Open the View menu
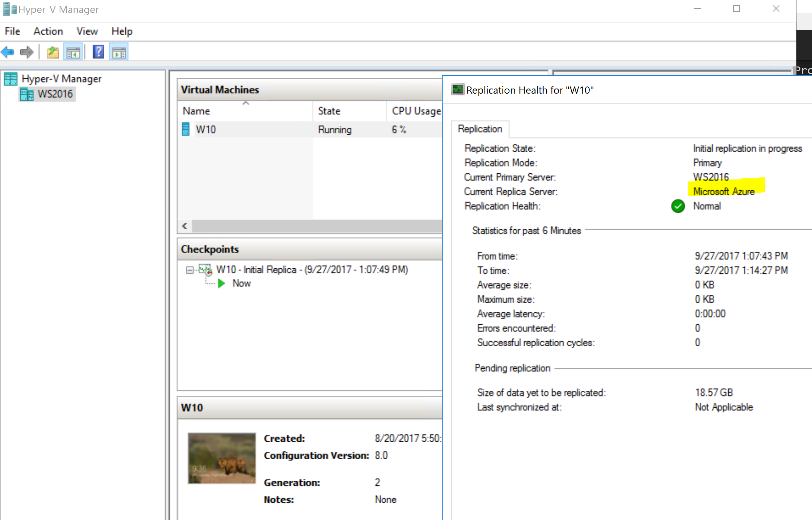Viewport: 812px width, 520px height. pyautogui.click(x=87, y=31)
